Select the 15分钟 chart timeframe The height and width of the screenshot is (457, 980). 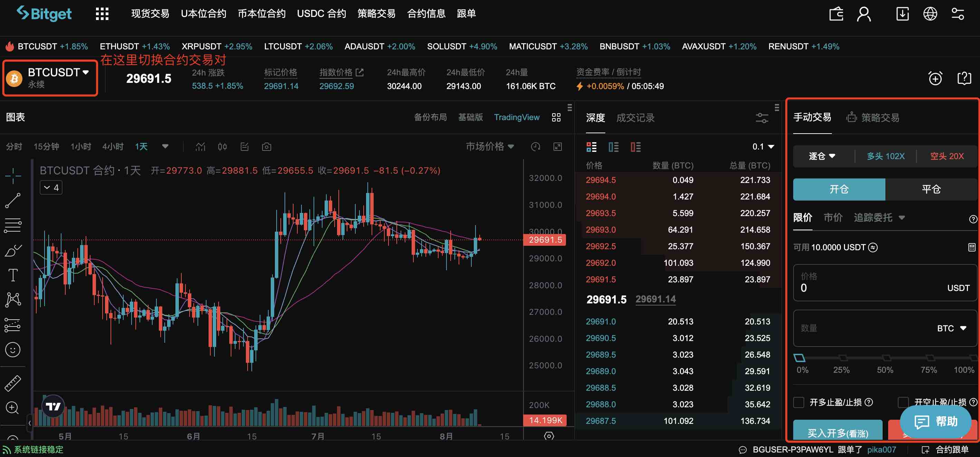[x=46, y=147]
